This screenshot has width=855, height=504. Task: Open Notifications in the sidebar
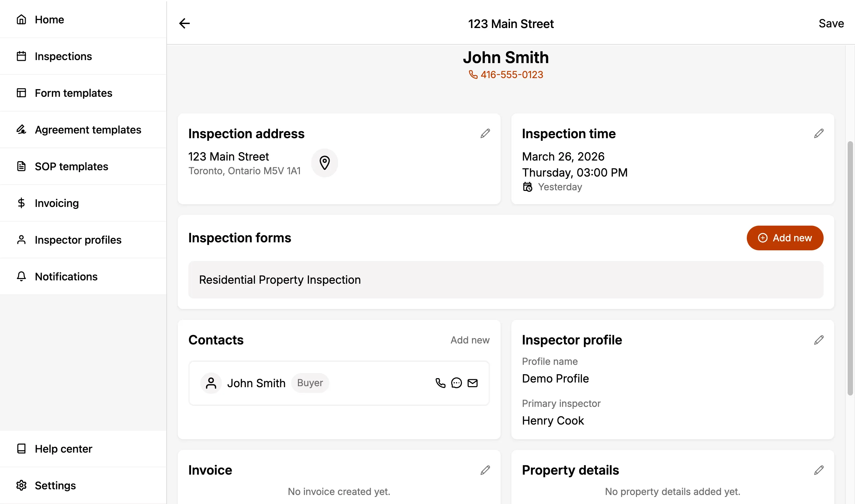pyautogui.click(x=83, y=276)
